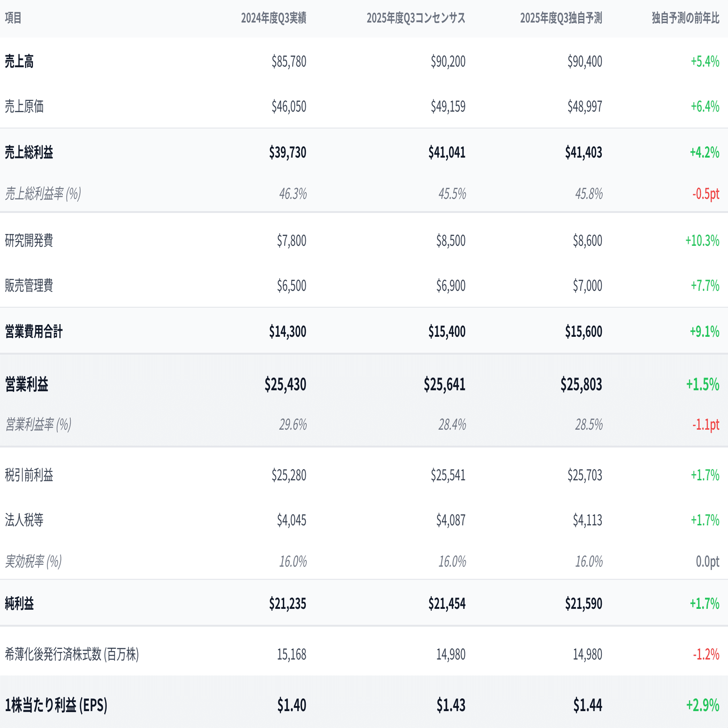Click the 2024年度Q3実績 column header
Image resolution: width=728 pixels, height=728 pixels.
pos(273,18)
